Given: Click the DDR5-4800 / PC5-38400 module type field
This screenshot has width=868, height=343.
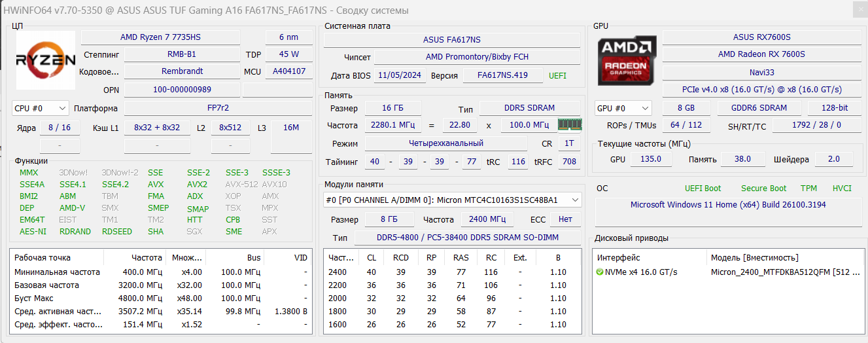Looking at the screenshot, I should pyautogui.click(x=468, y=238).
